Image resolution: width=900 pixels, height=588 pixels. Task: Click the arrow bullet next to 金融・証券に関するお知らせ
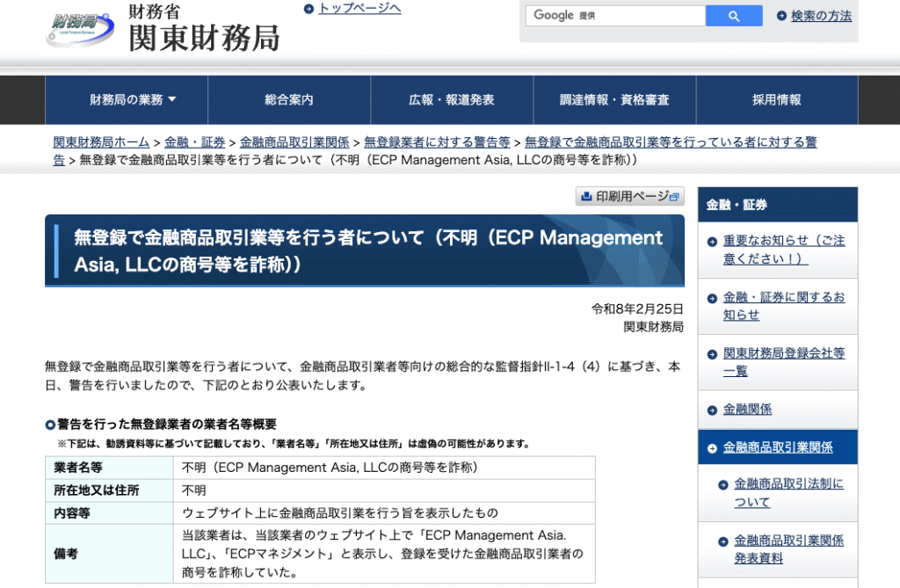(712, 298)
